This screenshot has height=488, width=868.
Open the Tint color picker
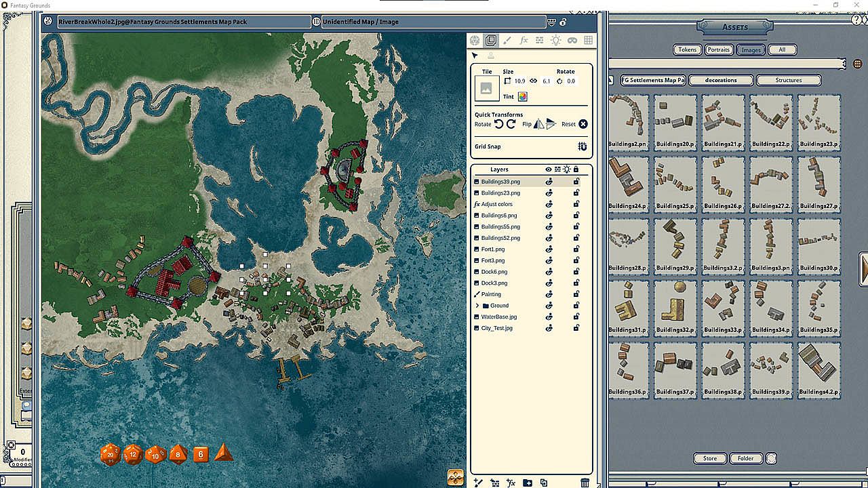point(522,96)
